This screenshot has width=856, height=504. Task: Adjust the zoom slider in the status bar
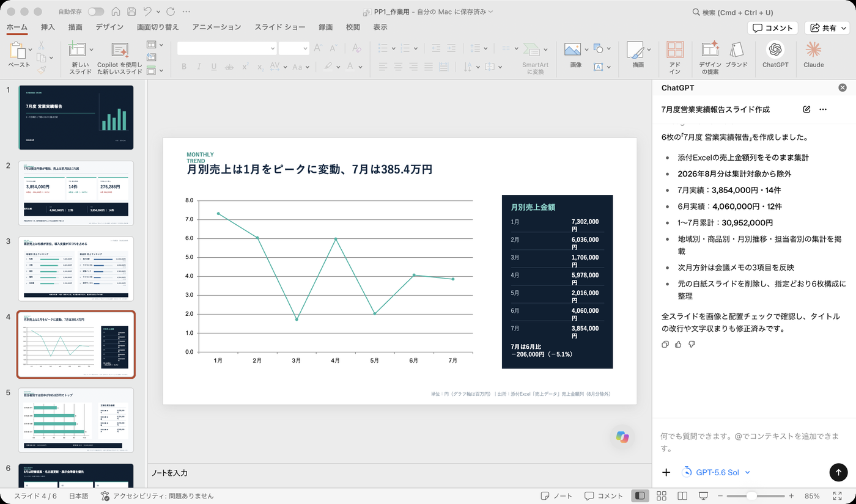click(751, 496)
